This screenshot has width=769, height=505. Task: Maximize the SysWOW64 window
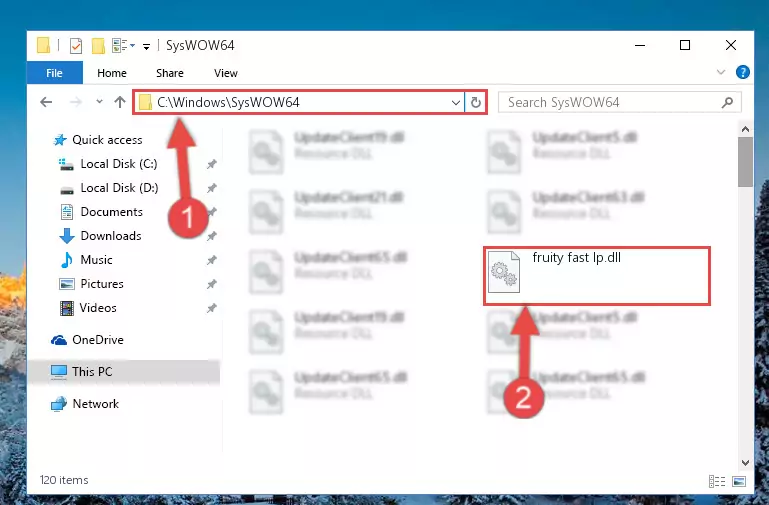[685, 46]
